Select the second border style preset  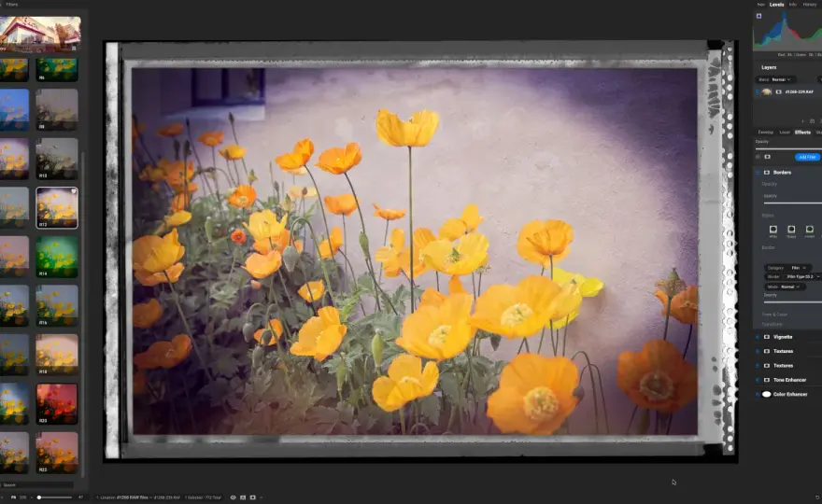(x=791, y=230)
